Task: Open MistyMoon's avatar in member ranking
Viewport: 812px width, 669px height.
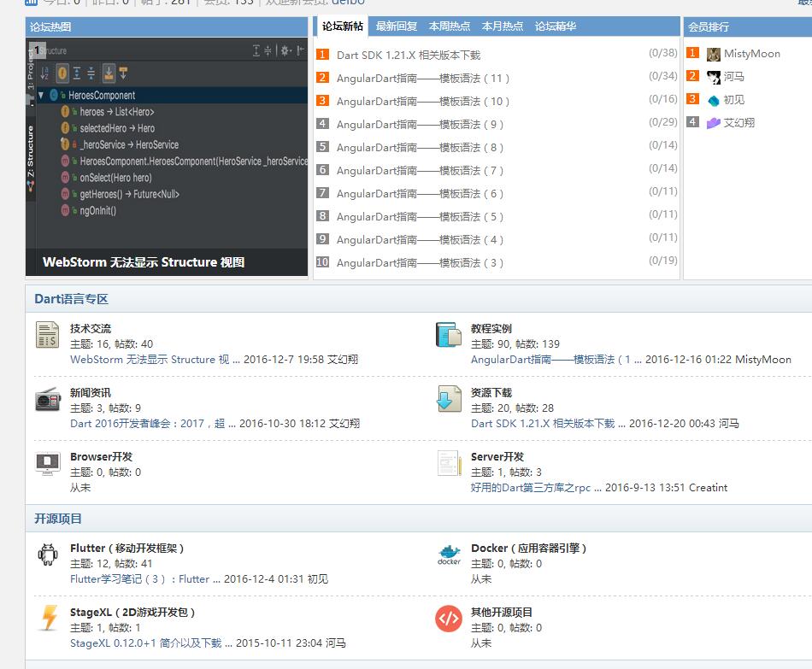Action: (x=714, y=54)
